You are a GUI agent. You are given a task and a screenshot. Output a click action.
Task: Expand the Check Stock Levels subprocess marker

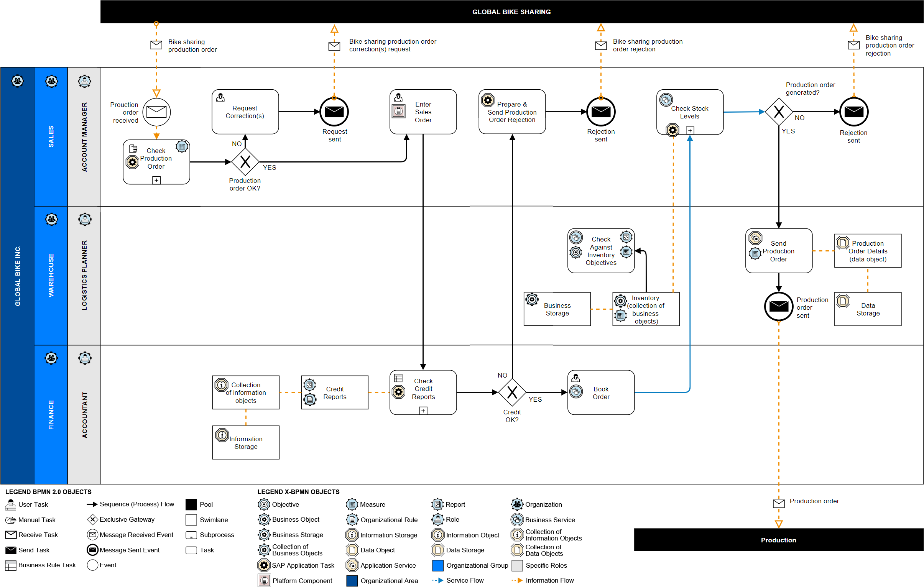(690, 130)
